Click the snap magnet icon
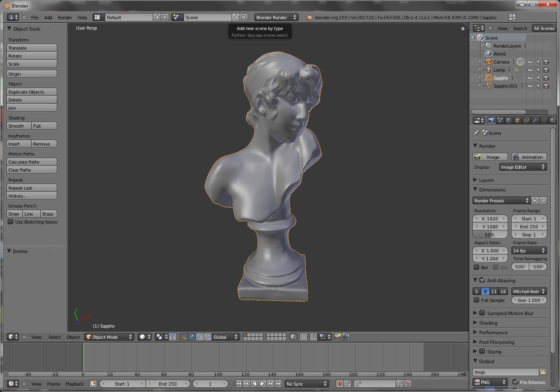 tap(313, 337)
